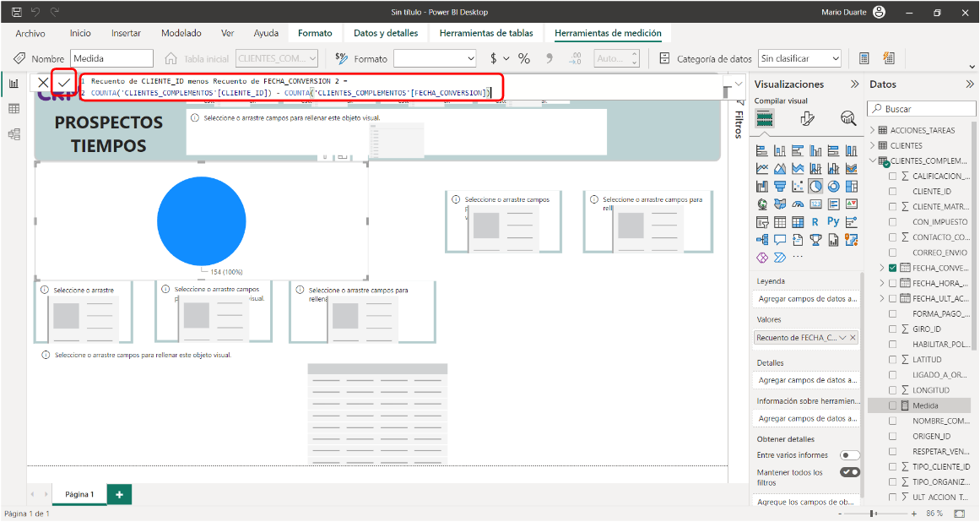Fit page to window in status bar

point(960,514)
